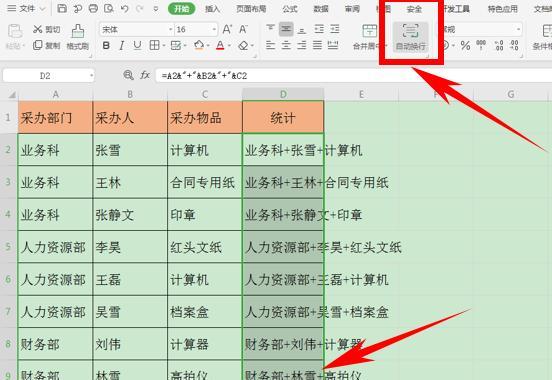Click the fx Insert Function icon
Screen dimensions: 552x380
click(x=145, y=75)
